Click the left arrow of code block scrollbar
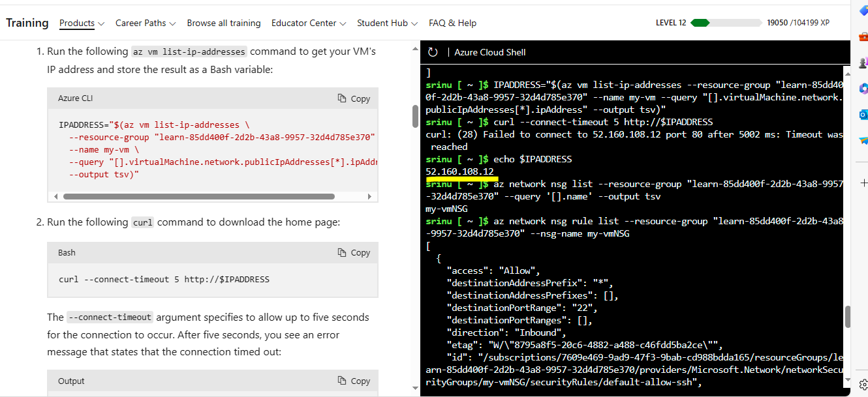 55,196
